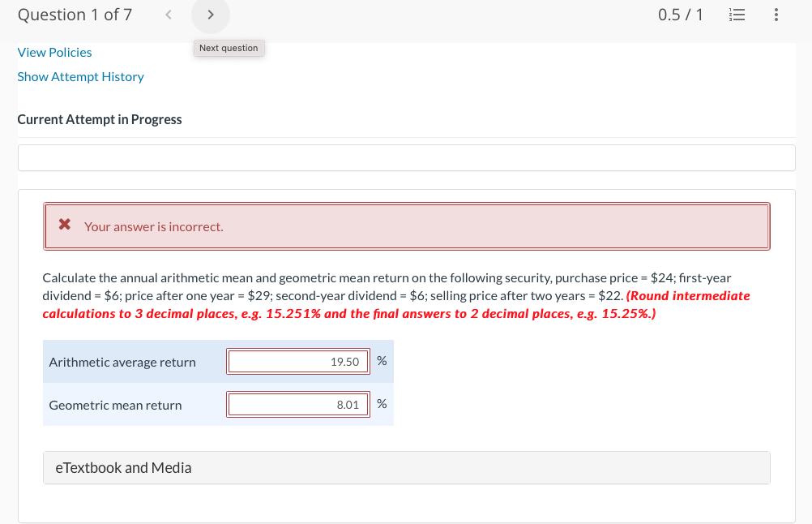812x524 pixels.
Task: Click the right arrow showing Next question tooltip
Action: coord(210,14)
